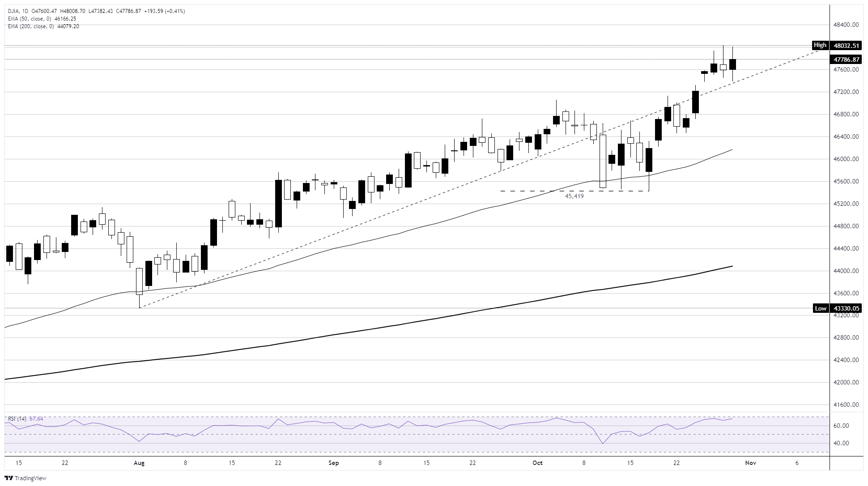Click the 44000.00 price axis label
868x486 pixels.
pyautogui.click(x=846, y=271)
